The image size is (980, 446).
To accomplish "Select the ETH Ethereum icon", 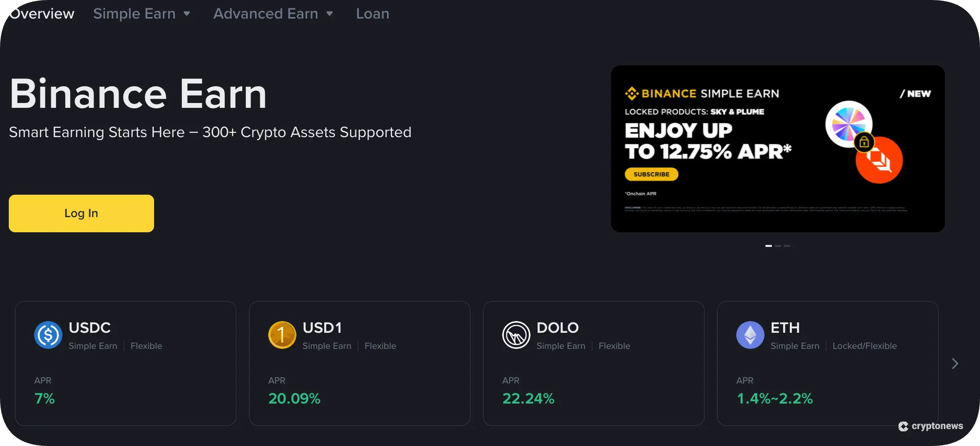I will [750, 335].
